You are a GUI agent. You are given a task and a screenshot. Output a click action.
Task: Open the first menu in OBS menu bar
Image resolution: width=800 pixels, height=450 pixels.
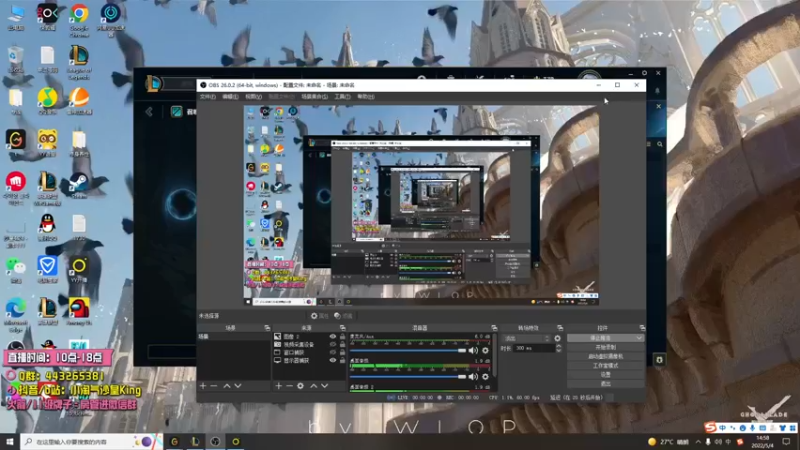click(x=208, y=96)
